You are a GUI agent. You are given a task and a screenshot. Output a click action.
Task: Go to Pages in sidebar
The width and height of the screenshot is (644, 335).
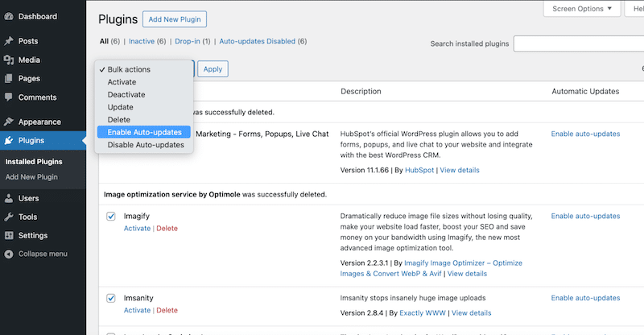coord(29,78)
